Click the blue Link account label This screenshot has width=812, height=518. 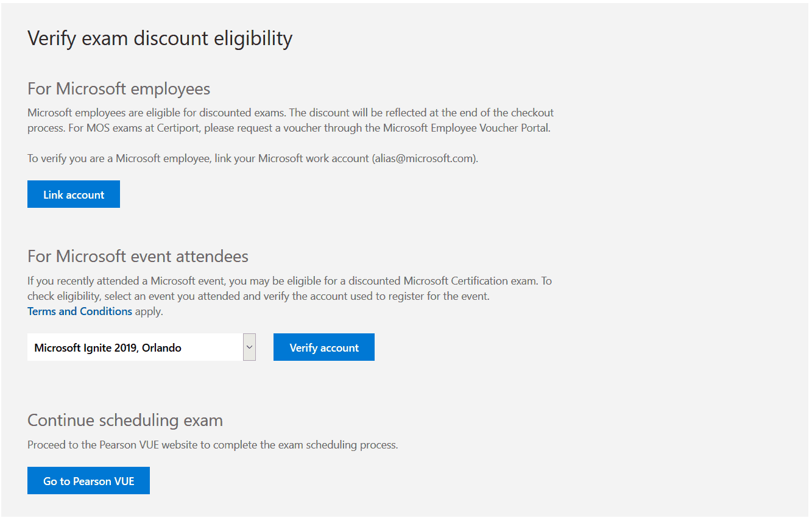pyautogui.click(x=73, y=194)
